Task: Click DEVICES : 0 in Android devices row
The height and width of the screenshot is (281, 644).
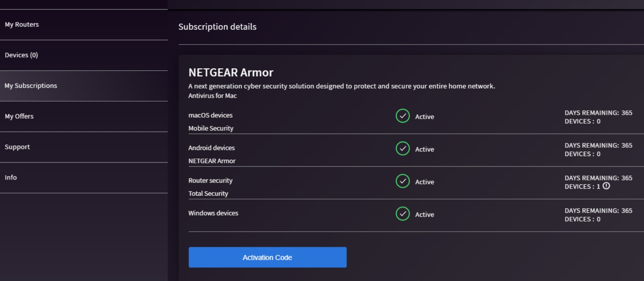Action: (583, 154)
